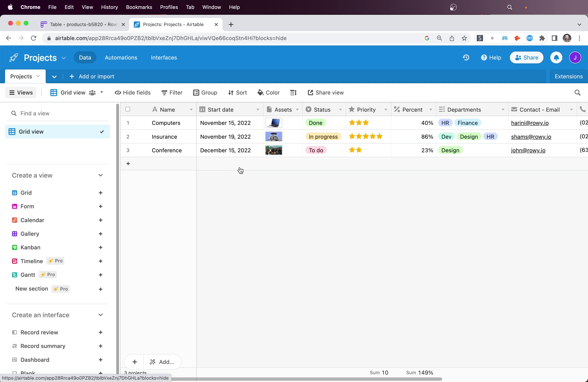Focus the Find a view field
Screen dimensions: 588x382
click(x=57, y=113)
